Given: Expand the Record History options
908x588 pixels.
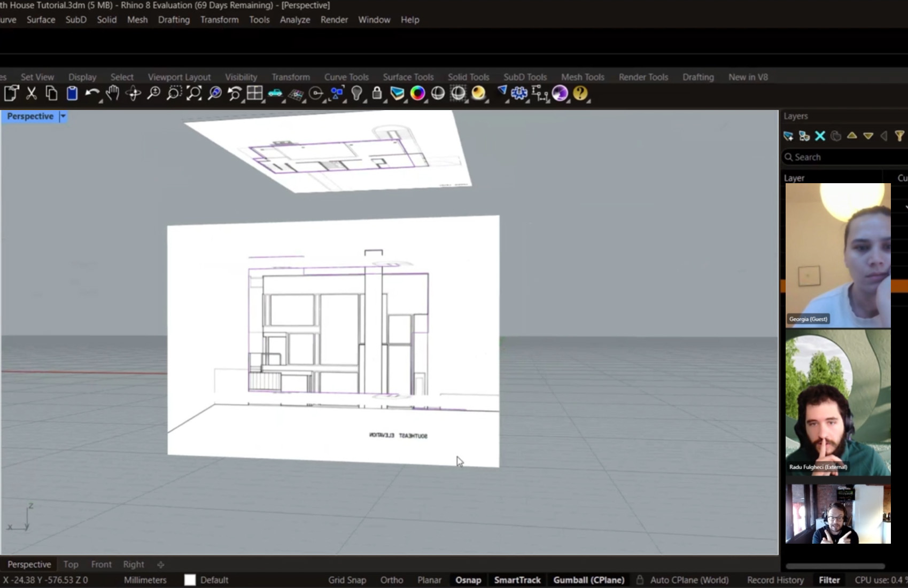Looking at the screenshot, I should coord(775,579).
